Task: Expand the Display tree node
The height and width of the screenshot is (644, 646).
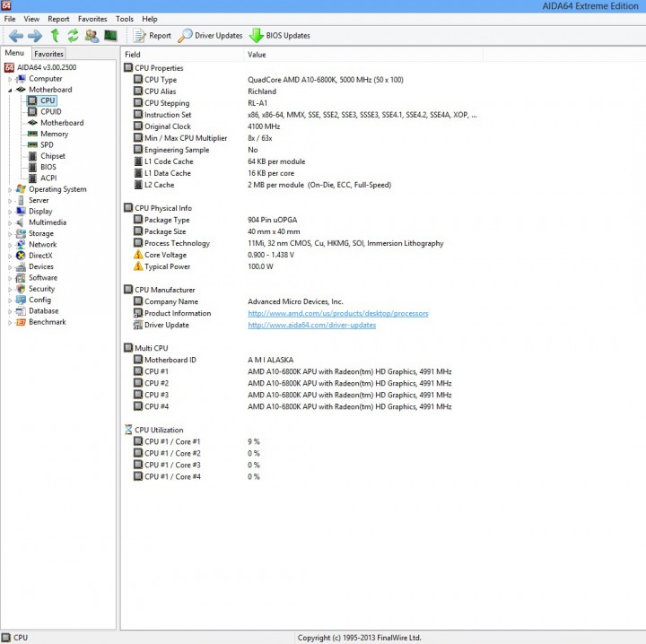Action: tap(10, 212)
